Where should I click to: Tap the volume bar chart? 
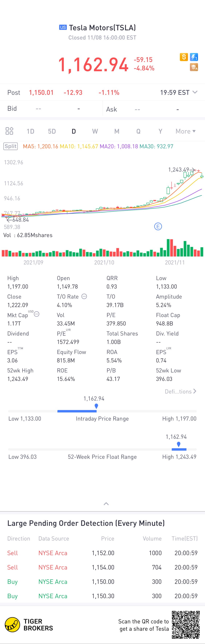pos(102,248)
